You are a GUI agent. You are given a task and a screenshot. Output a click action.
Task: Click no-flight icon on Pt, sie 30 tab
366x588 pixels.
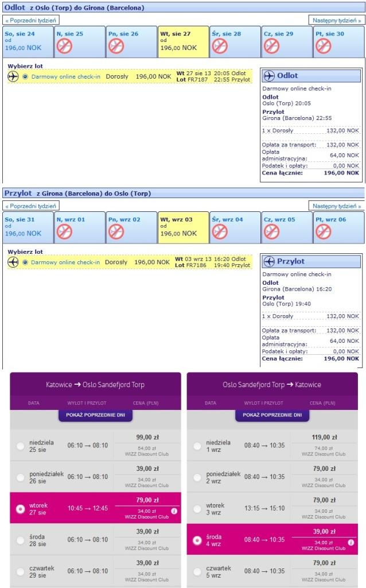point(324,47)
